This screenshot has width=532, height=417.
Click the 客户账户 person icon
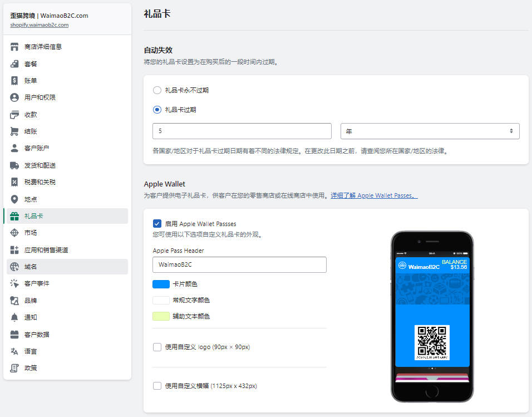tap(14, 148)
